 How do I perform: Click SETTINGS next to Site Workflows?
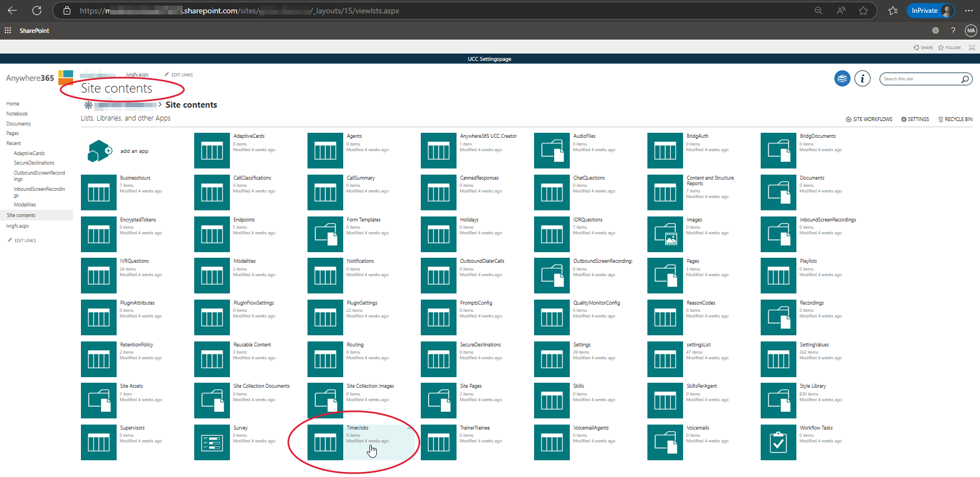pos(915,119)
